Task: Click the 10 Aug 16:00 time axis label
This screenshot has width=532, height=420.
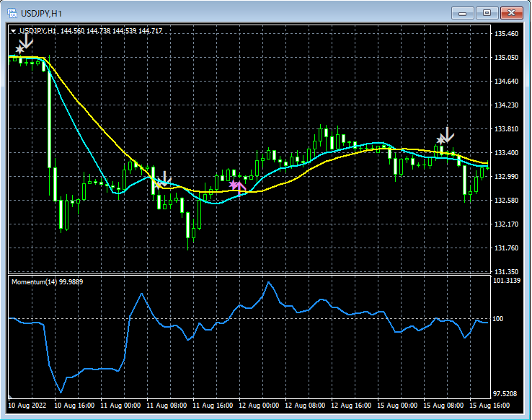Action: point(74,406)
